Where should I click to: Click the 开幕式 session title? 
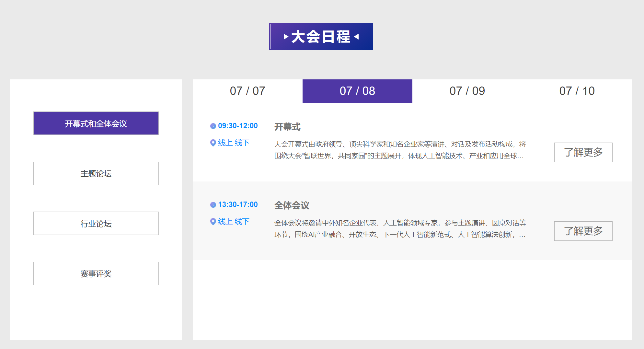[x=287, y=127]
